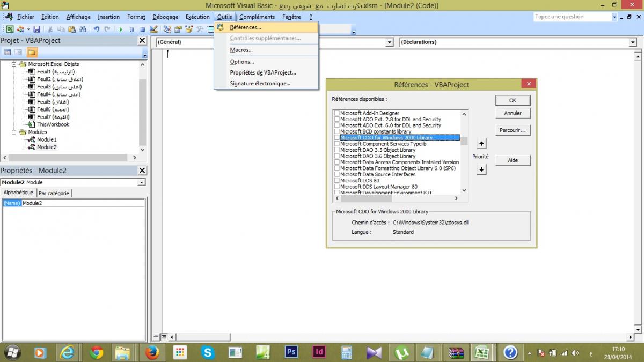The width and height of the screenshot is (644, 362).
Task: Stop execution with the Reset square icon
Action: tap(142, 29)
